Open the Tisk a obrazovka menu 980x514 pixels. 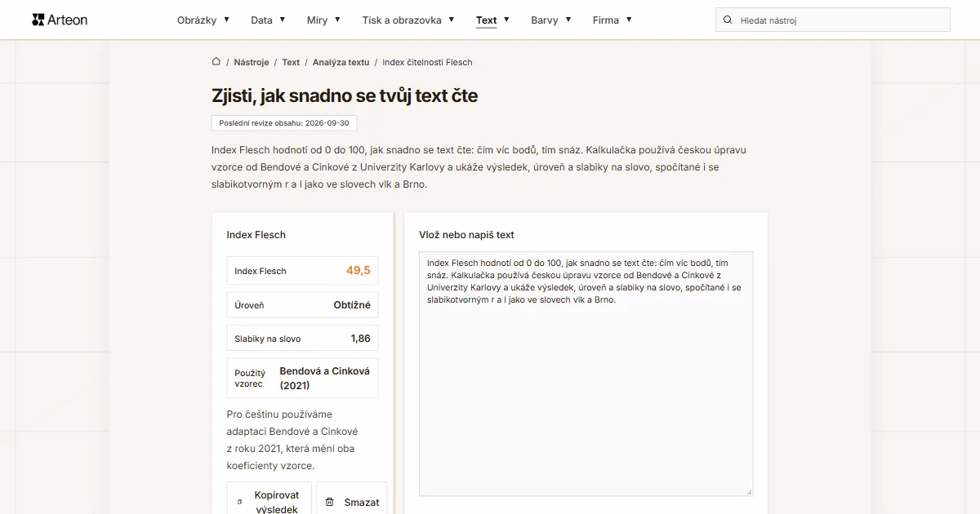tap(402, 20)
